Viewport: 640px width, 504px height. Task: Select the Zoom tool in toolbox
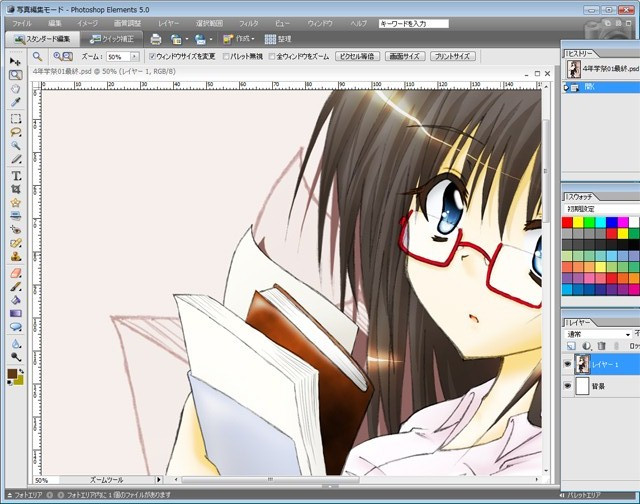[x=16, y=75]
